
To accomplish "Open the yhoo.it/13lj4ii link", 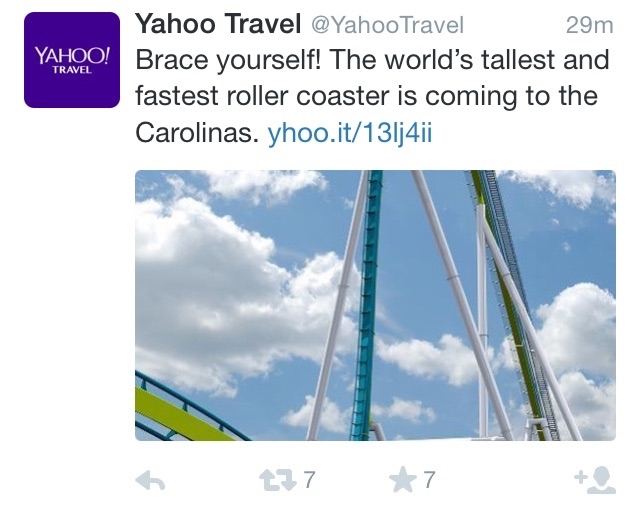I will 350,133.
